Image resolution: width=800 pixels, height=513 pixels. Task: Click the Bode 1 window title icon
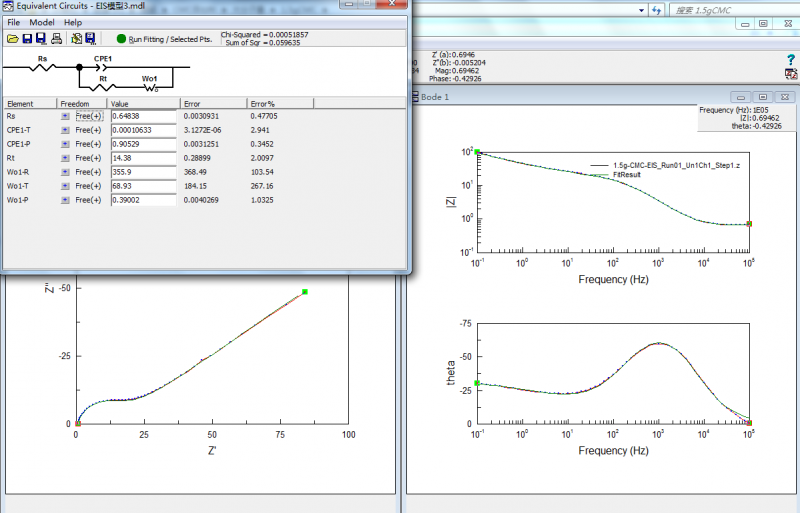(414, 96)
